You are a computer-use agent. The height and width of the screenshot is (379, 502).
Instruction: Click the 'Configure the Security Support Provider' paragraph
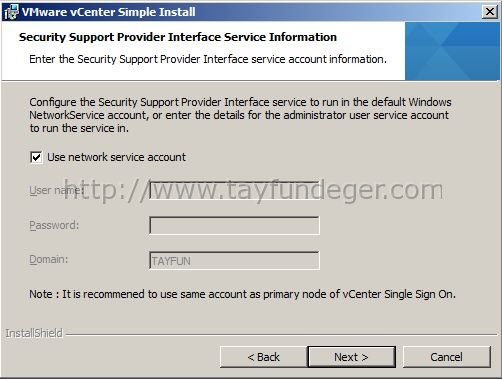point(240,115)
